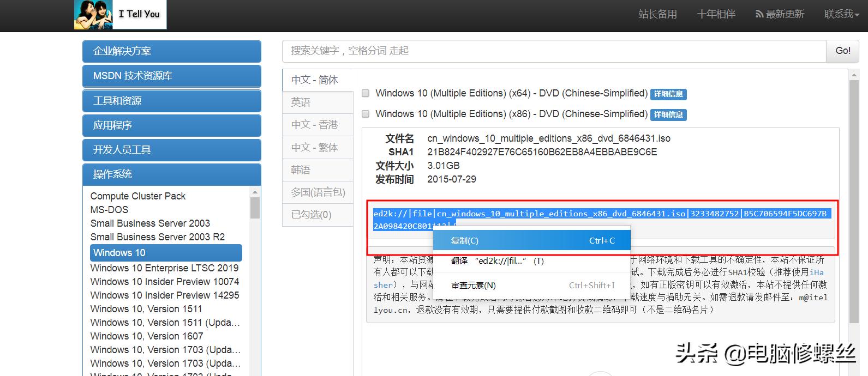Screen dimensions: 868x376
Task: Click the SHA1 hash value
Action: (x=542, y=152)
